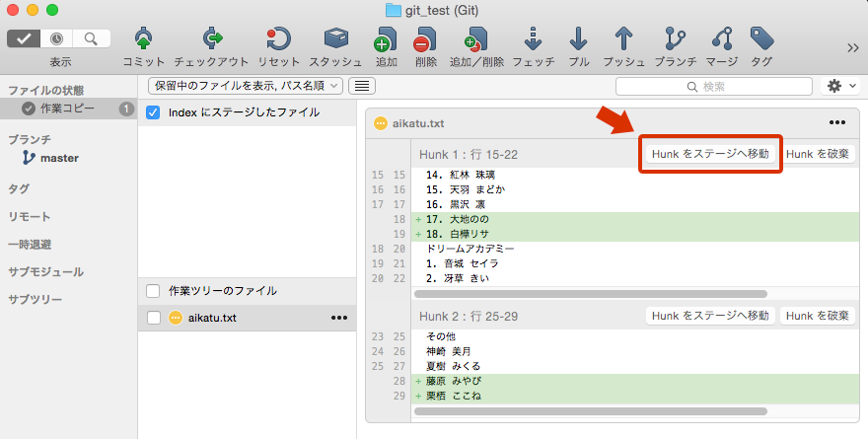868x439 pixels.
Task: Click the list view mode button
Action: click(361, 86)
